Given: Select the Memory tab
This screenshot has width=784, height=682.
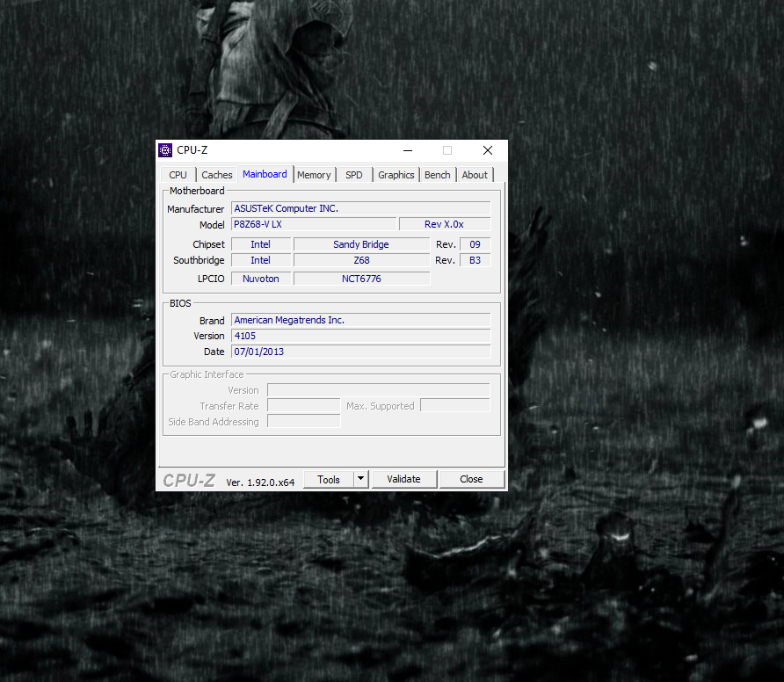Looking at the screenshot, I should click(x=314, y=175).
